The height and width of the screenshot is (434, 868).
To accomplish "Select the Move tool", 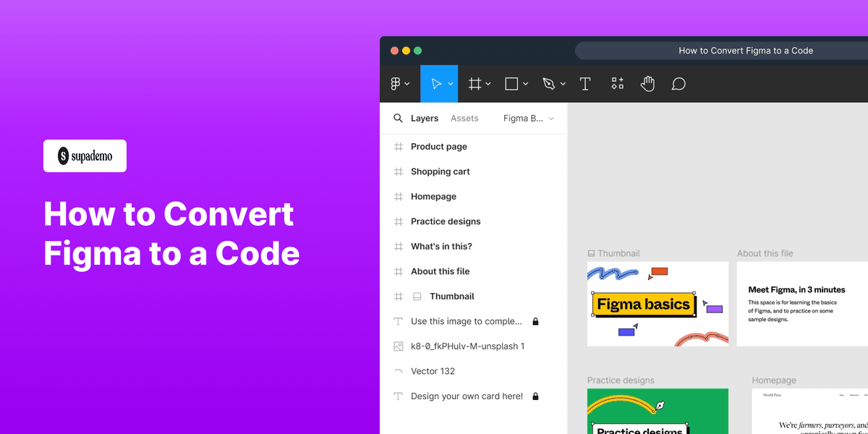I will [x=436, y=83].
